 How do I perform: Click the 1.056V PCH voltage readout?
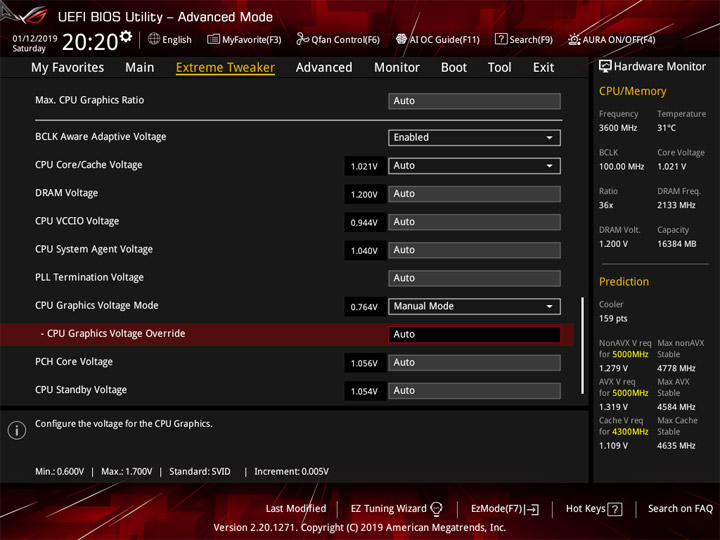(x=365, y=363)
